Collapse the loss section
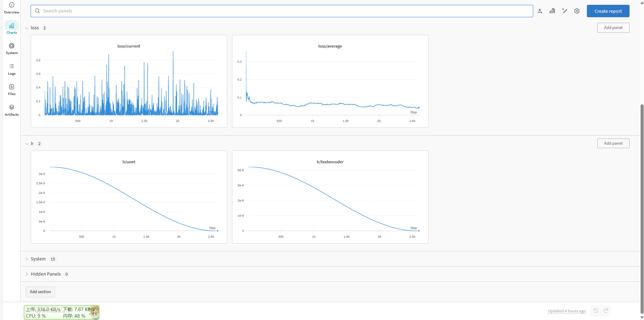This screenshot has height=320, width=644. [27, 28]
